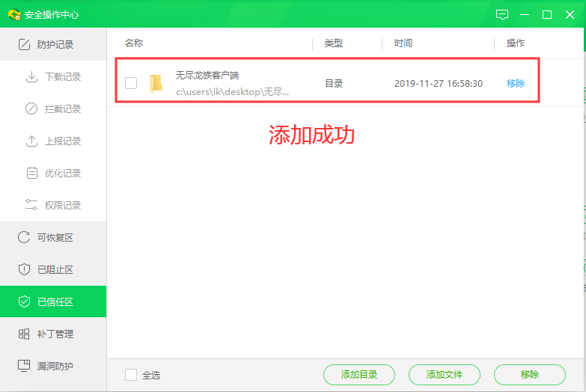586x392 pixels.
Task: Click the path c:\users\lk\desktop\无尽...
Action: coord(232,92)
